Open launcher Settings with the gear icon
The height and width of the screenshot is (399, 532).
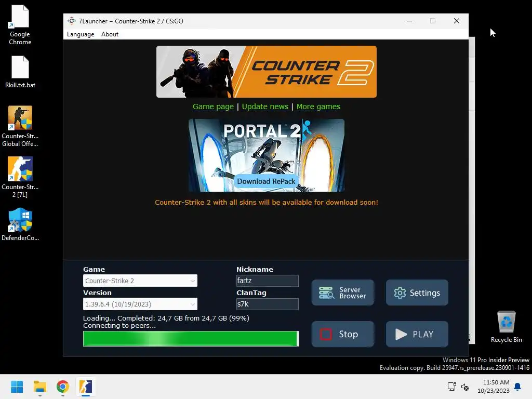click(x=417, y=292)
